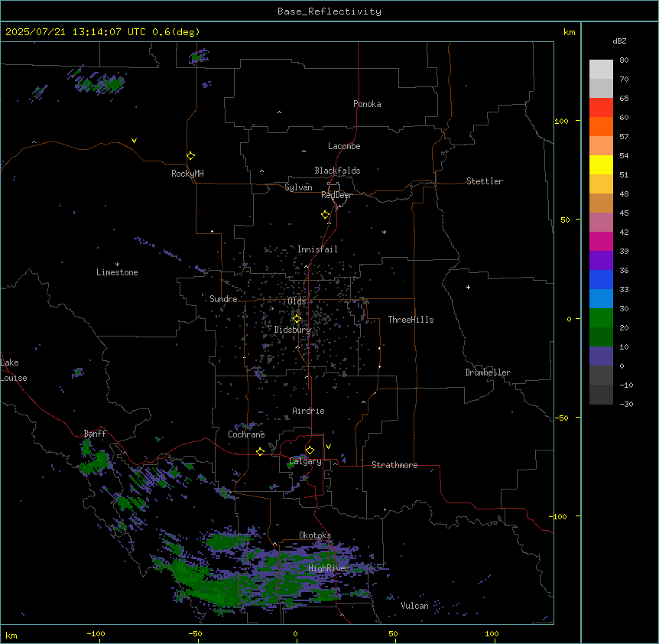Select the Limestone label

[117, 272]
